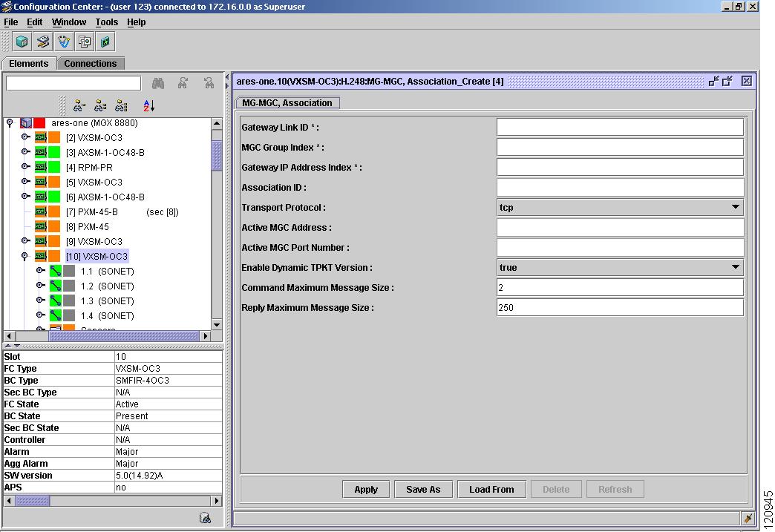Click the tree vertical scrollbar thumb
This screenshot has height=532, width=775.
point(217,156)
